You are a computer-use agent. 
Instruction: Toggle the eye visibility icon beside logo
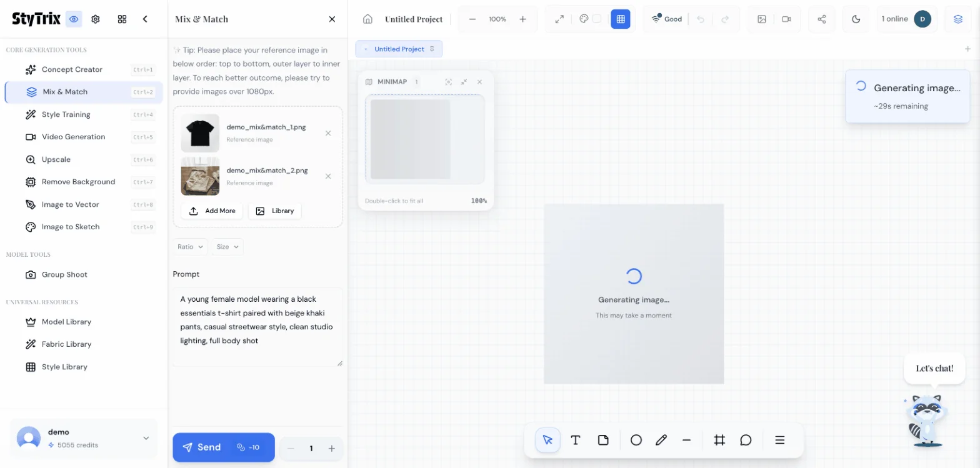point(74,19)
